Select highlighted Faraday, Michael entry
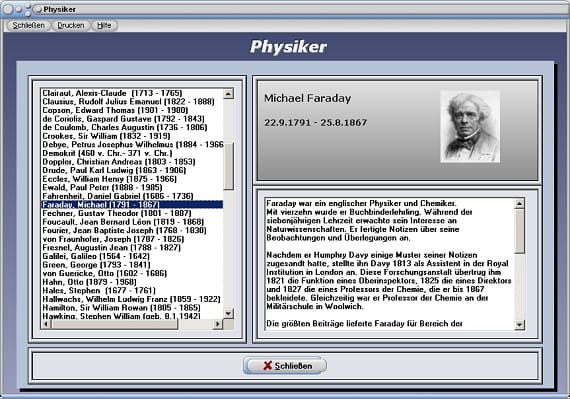This screenshot has height=399, width=570. pos(132,205)
